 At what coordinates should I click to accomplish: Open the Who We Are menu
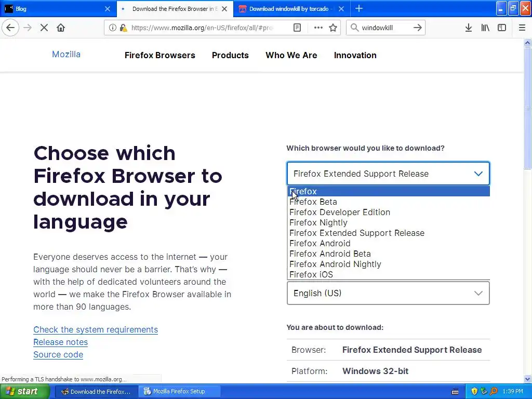coord(291,55)
